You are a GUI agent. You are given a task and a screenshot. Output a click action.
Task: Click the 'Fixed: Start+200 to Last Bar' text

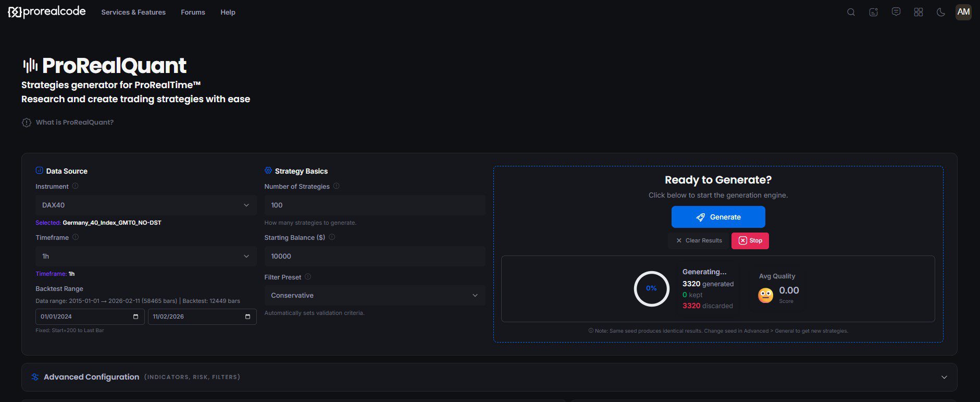70,331
